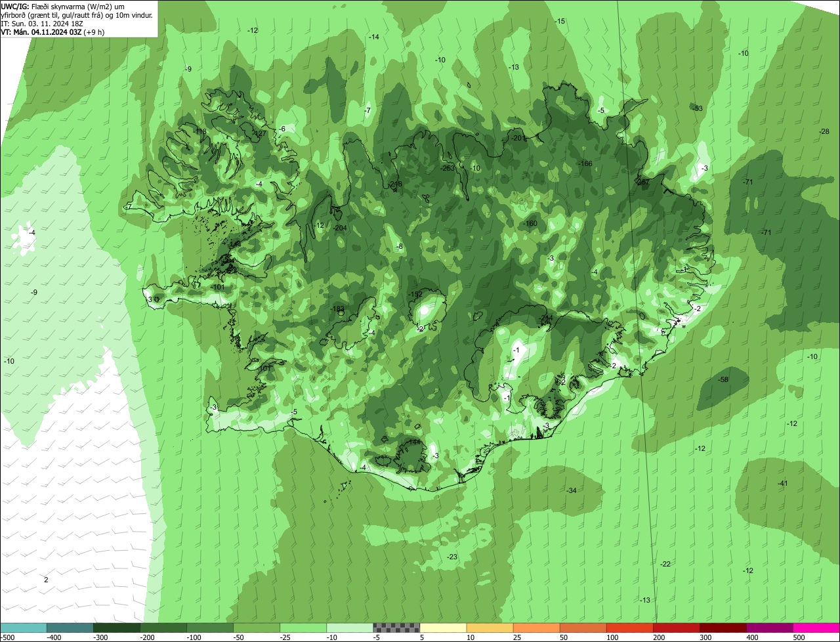Click the legend label '500'
The height and width of the screenshot is (642, 840).
pyautogui.click(x=799, y=637)
